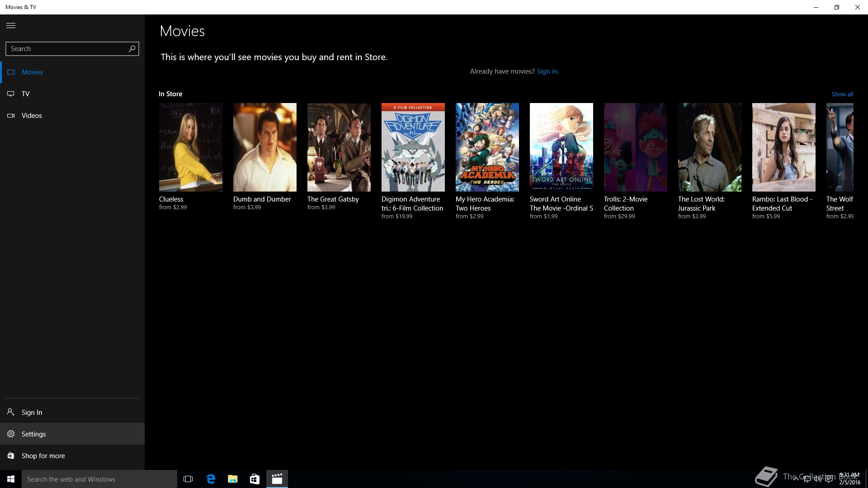Select the TV section icon
Screen dimensions: 868x488
click(x=11, y=94)
